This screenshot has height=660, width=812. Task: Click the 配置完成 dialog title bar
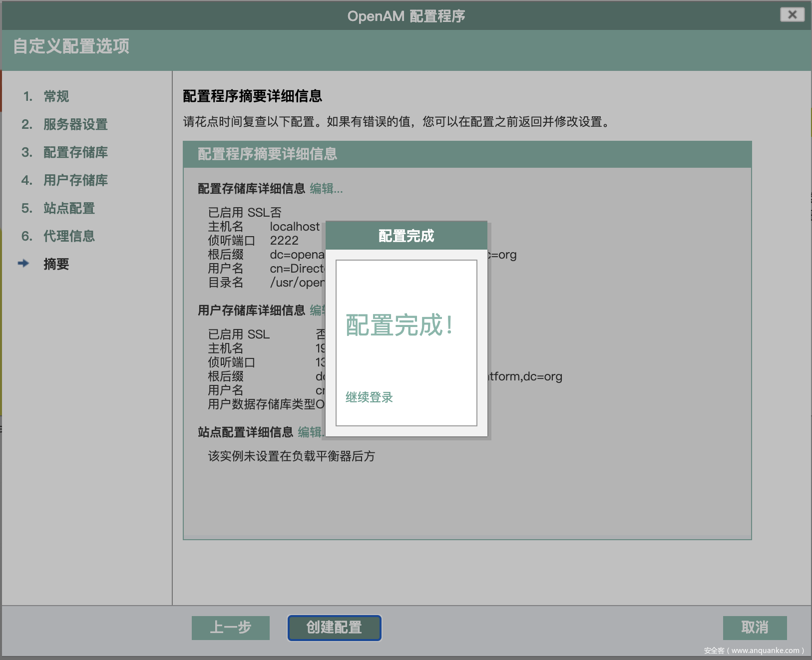(406, 236)
